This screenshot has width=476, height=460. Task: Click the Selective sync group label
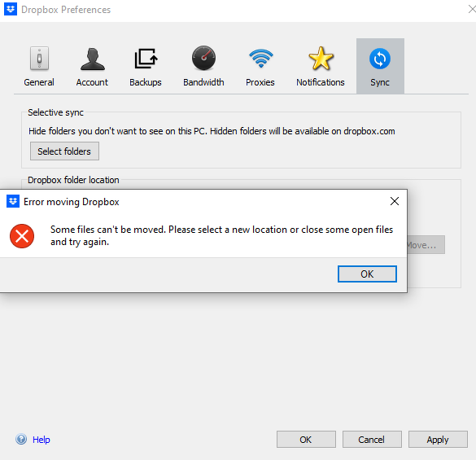tap(55, 112)
